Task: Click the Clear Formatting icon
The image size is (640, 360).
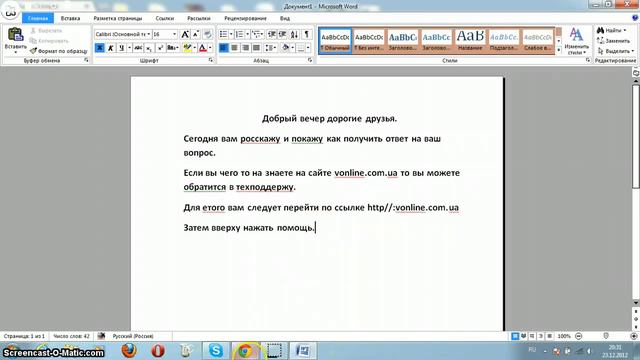Action: [x=207, y=34]
